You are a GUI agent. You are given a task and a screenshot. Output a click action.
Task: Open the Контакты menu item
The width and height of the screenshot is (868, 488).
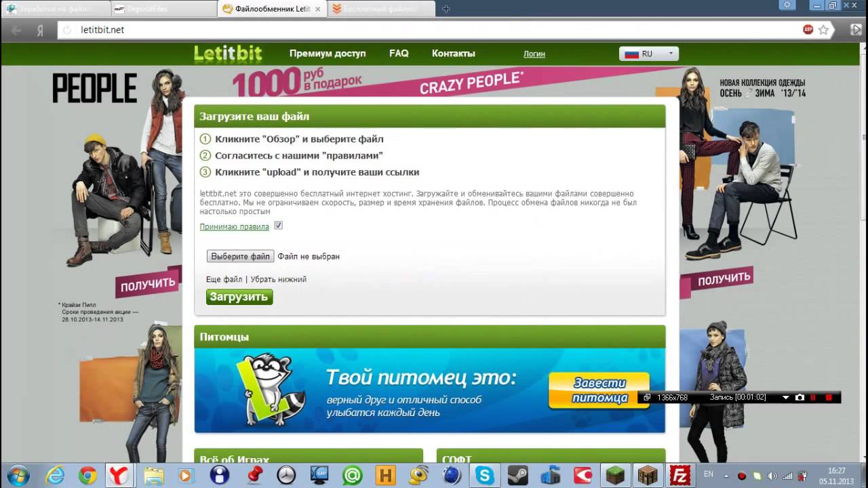[x=454, y=54]
